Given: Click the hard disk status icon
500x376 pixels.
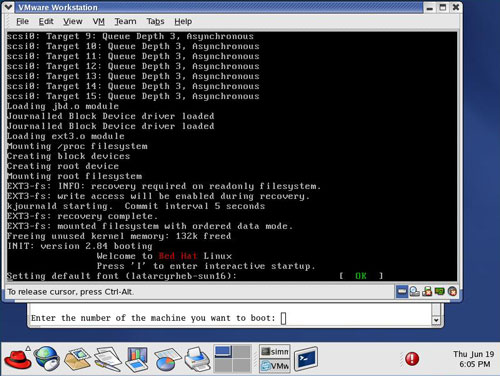Looking at the screenshot, I should [402, 292].
